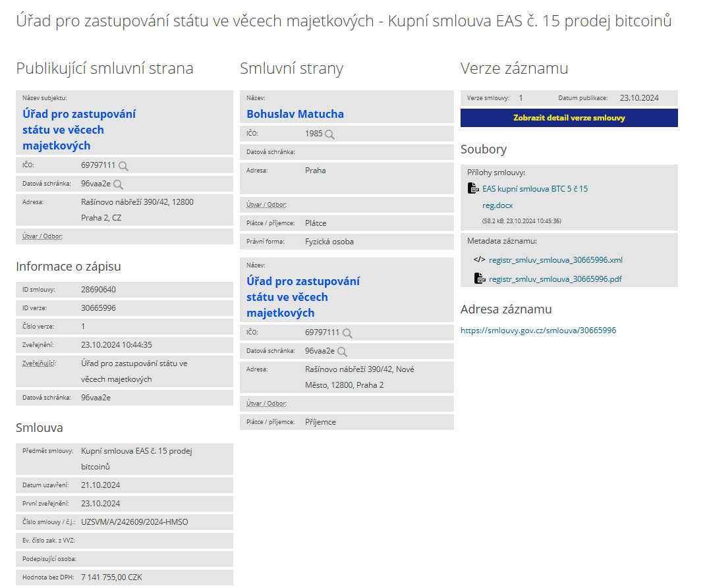Click the Verze záznamu heading
Image resolution: width=707 pixels, height=588 pixels.
(514, 68)
